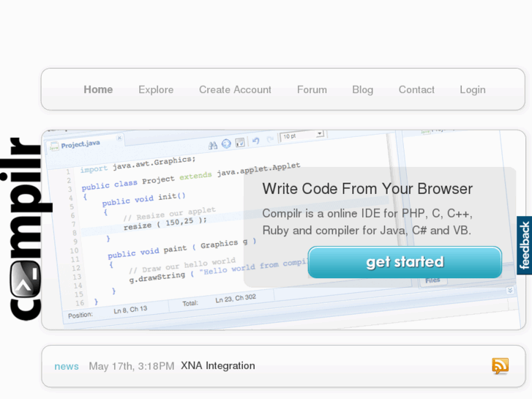Click the compilr logo
Viewport: 532px width, 399px height.
26,228
